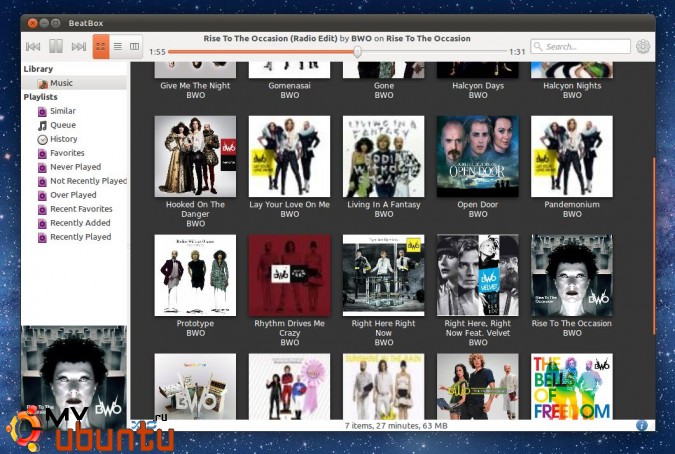Pause the current song

click(x=56, y=46)
